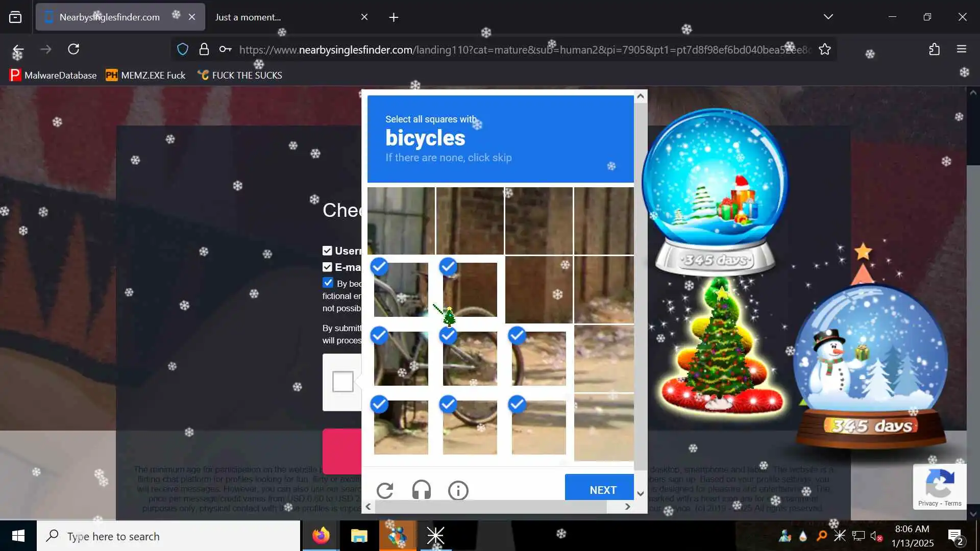Open File Explorer from taskbar
Image resolution: width=980 pixels, height=551 pixels.
(x=359, y=536)
